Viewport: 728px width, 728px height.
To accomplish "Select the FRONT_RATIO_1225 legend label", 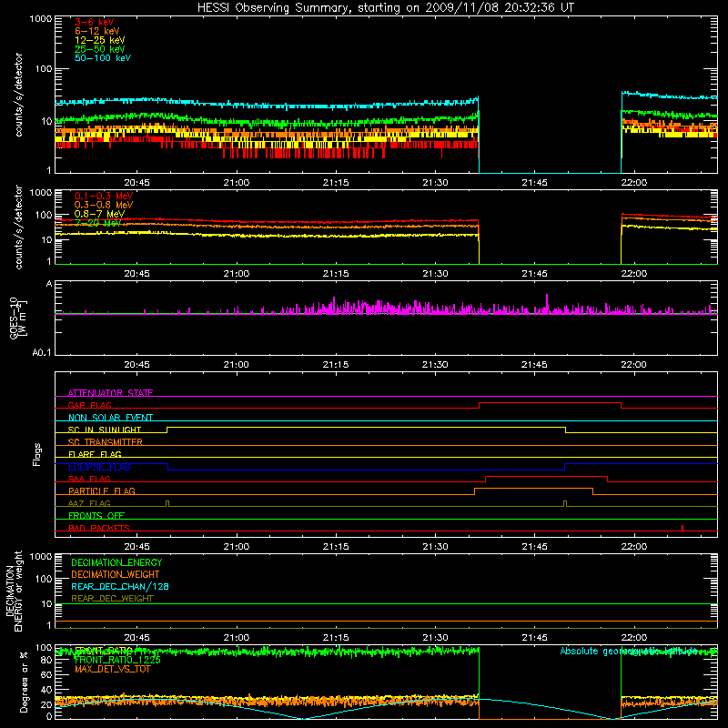I will (117, 660).
